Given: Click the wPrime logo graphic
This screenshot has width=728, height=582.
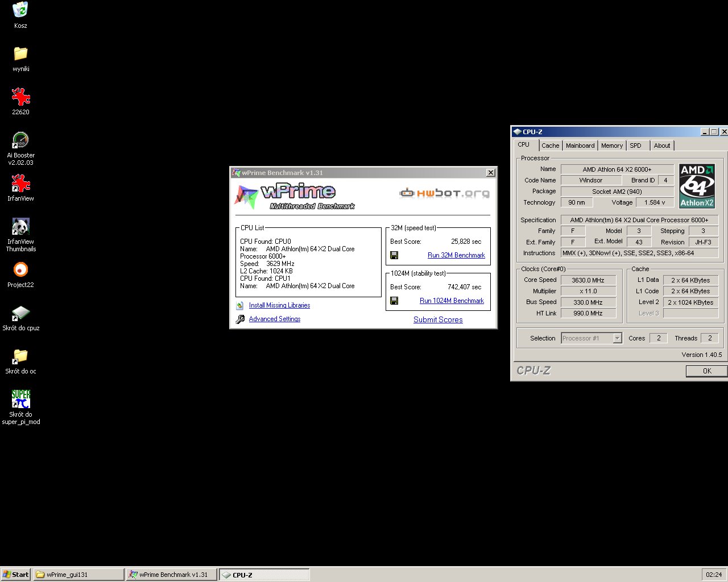Looking at the screenshot, I should point(295,196).
